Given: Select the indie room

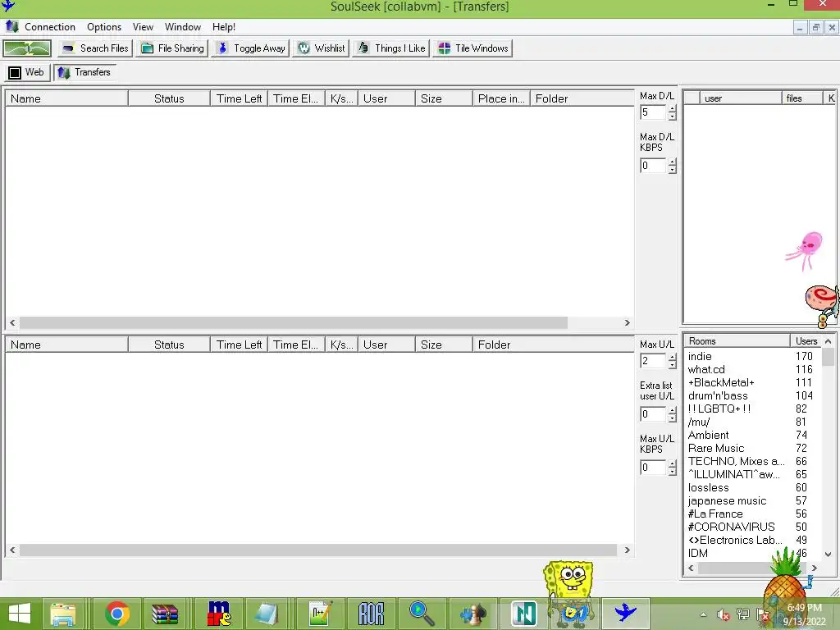Looking at the screenshot, I should pos(700,356).
